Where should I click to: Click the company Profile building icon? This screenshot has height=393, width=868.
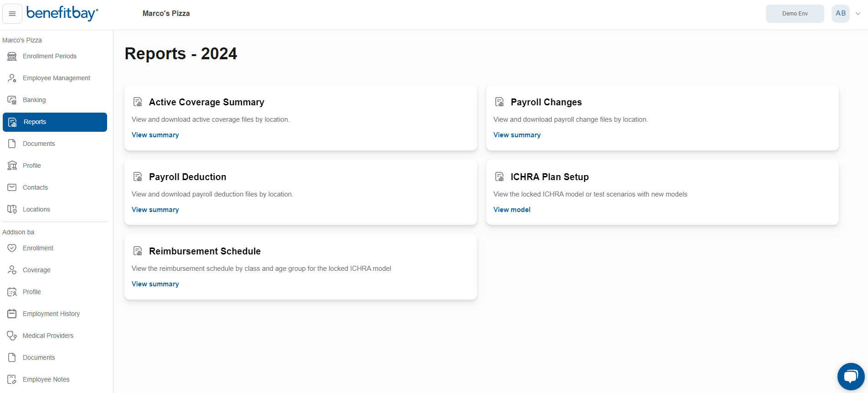pyautogui.click(x=12, y=165)
